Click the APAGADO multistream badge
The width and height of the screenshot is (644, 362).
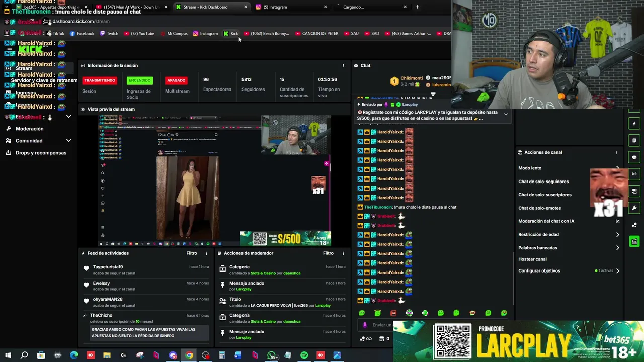pyautogui.click(x=176, y=80)
